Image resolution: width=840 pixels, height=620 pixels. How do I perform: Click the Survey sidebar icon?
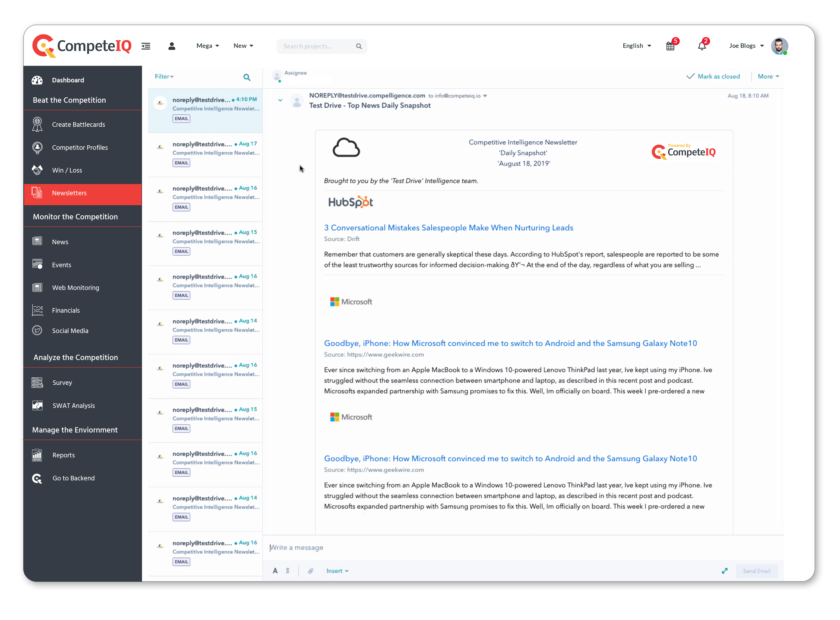pyautogui.click(x=37, y=382)
